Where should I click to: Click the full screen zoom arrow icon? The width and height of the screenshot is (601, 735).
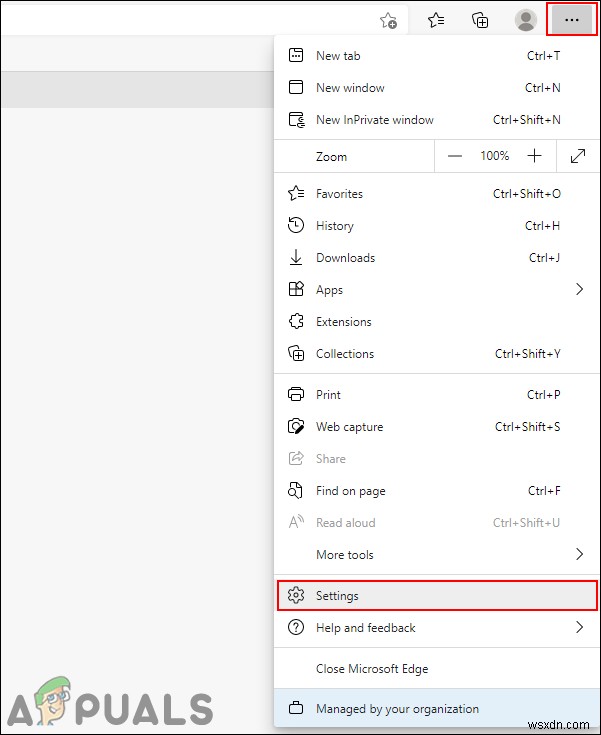(x=578, y=156)
